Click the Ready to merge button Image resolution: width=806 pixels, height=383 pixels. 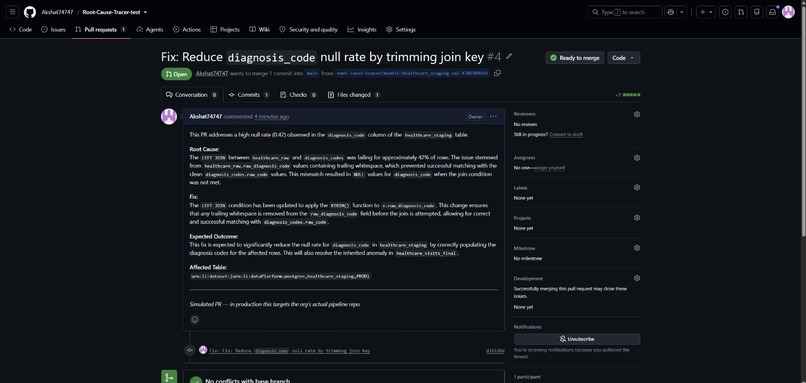pos(574,58)
